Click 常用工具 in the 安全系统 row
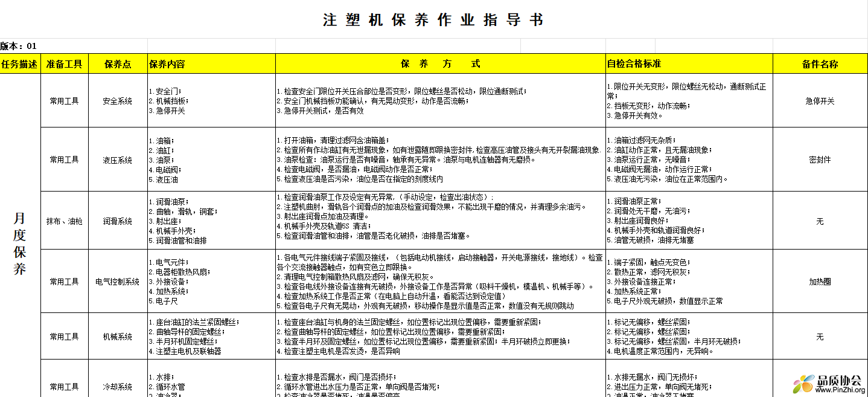Screen dimensions: 868x397 point(64,101)
